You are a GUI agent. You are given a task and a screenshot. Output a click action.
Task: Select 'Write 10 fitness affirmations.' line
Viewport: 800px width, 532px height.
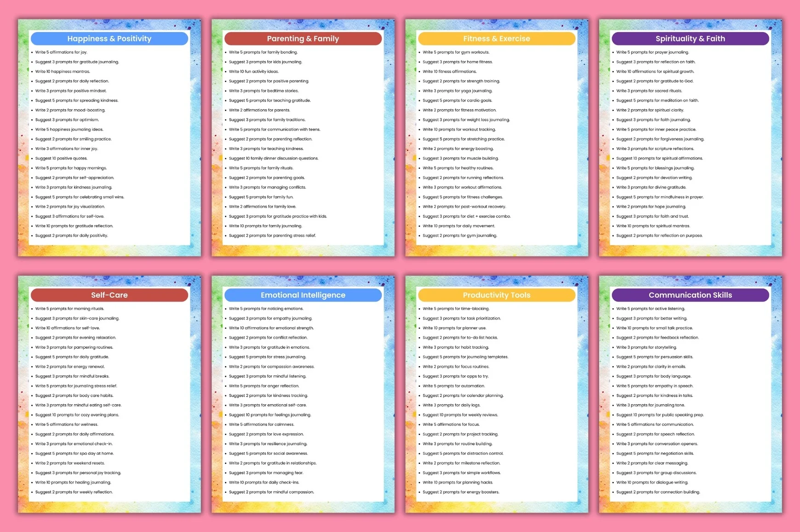pyautogui.click(x=450, y=72)
